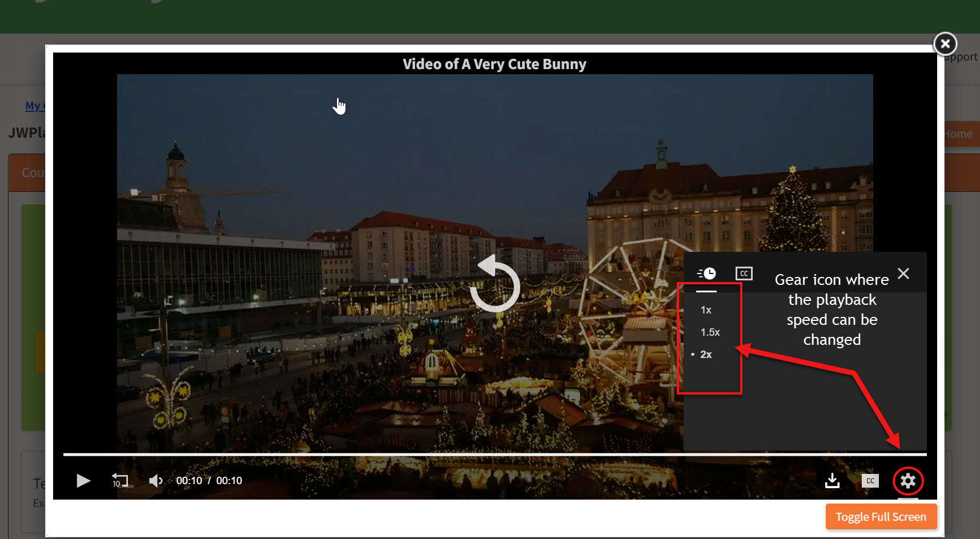Close the video popup dialog
Screen dimensions: 980x539
tap(945, 43)
